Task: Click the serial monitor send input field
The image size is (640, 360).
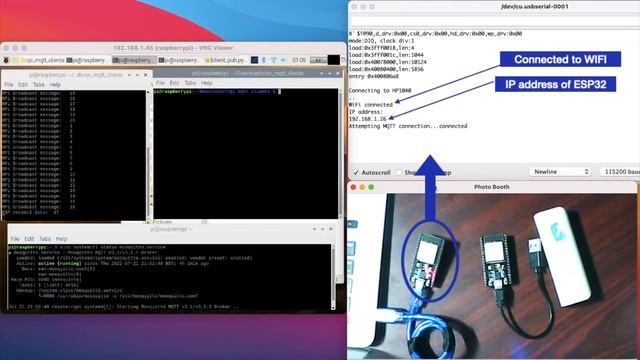Action: click(495, 22)
